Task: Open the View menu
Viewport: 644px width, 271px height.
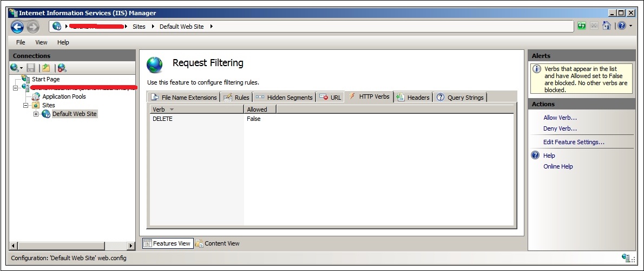Action: tap(41, 42)
